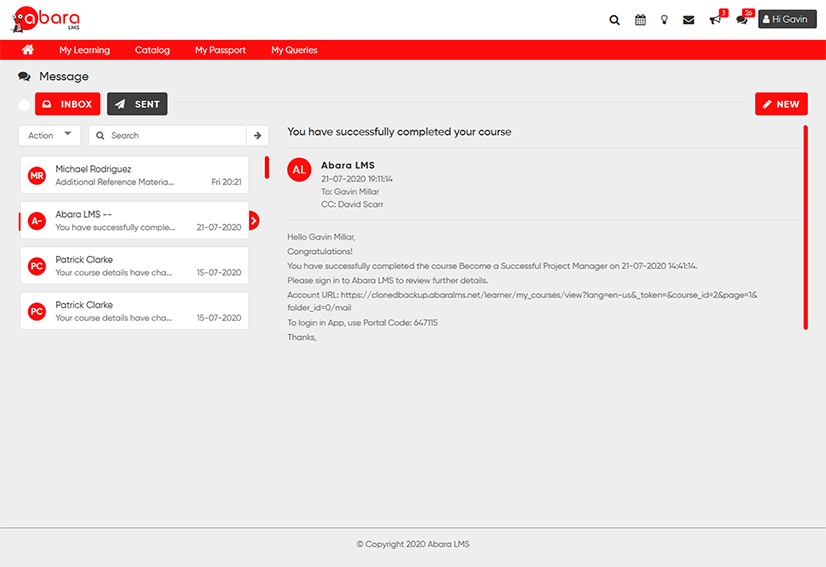Click the Account URL link text
Image resolution: width=826 pixels, height=567 pixels.
click(522, 301)
